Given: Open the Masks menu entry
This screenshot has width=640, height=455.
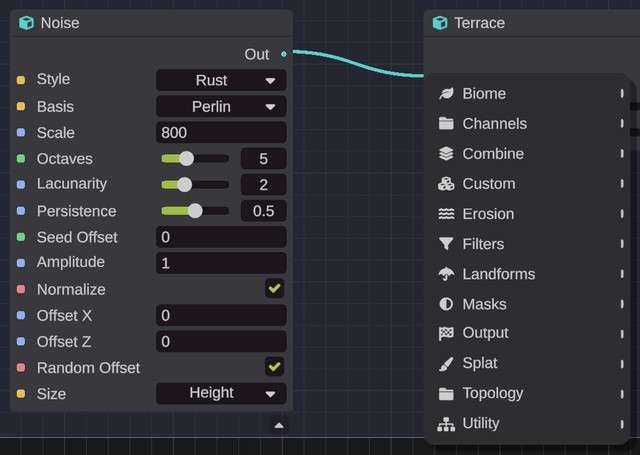Looking at the screenshot, I should [x=530, y=304].
